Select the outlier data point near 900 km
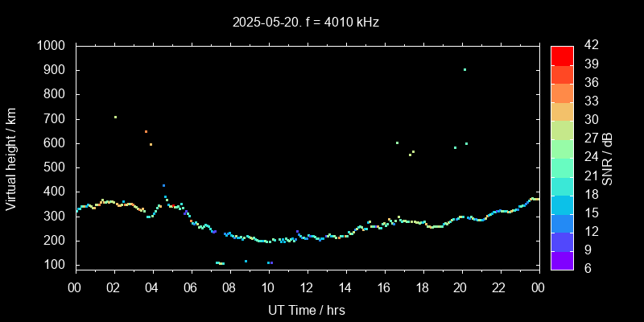Viewport: 644px width, 322px height. (x=464, y=69)
